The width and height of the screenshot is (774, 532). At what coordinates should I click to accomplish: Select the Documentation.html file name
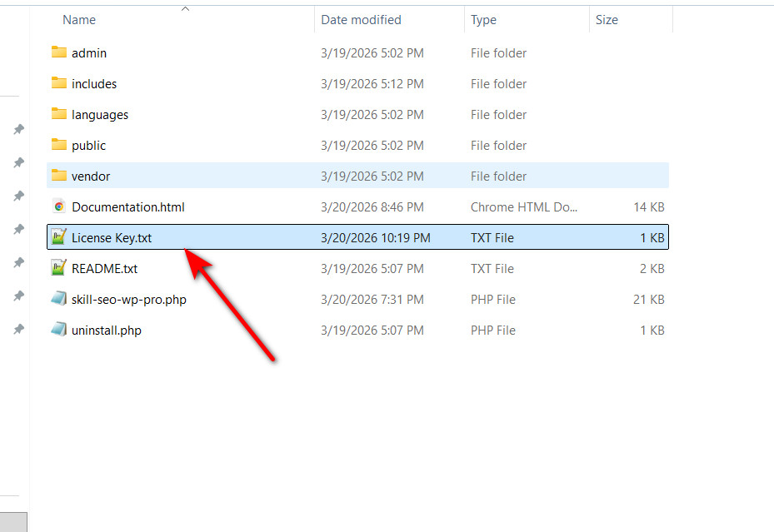(128, 206)
